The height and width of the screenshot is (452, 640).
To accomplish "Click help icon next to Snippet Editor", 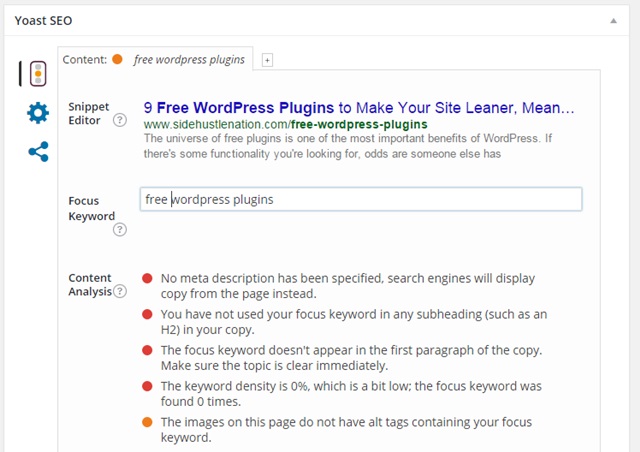I will point(120,120).
